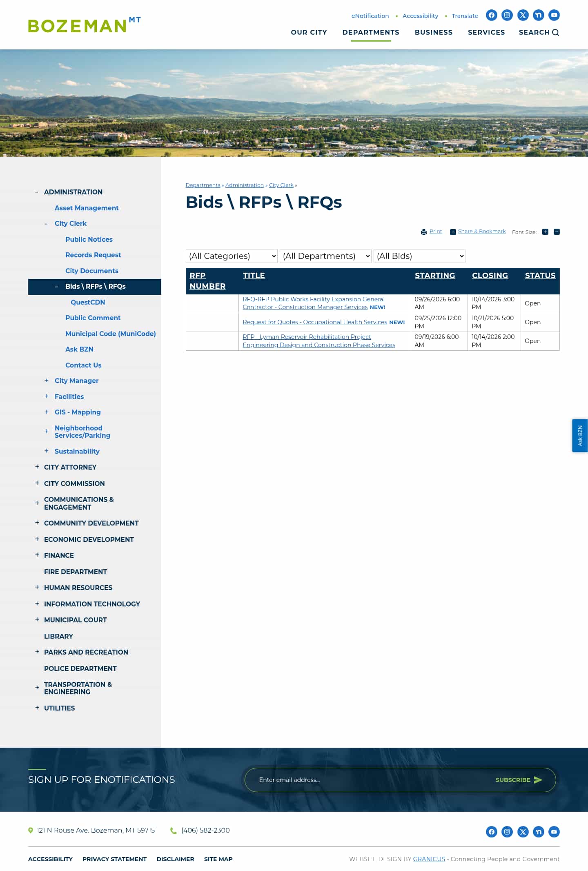588x871 pixels.
Task: Open the eNotification link in the header
Action: [x=370, y=16]
